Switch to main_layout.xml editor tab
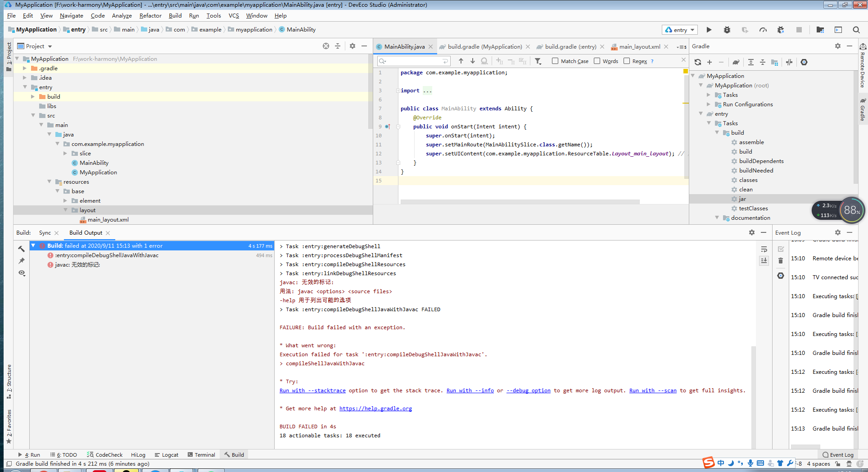868x472 pixels. coord(639,46)
